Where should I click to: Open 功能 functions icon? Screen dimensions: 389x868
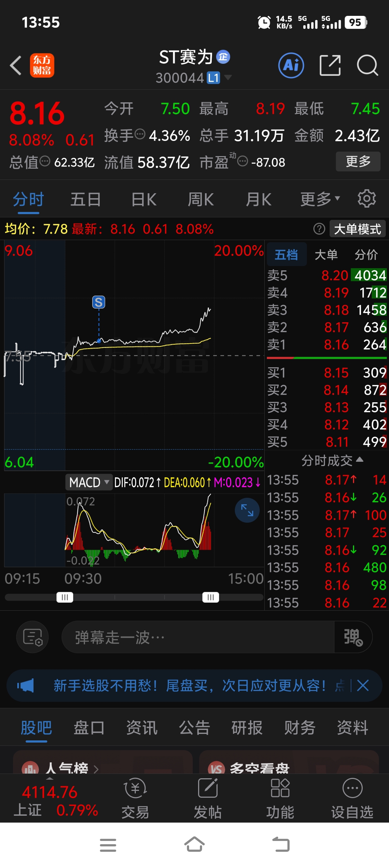tap(280, 798)
